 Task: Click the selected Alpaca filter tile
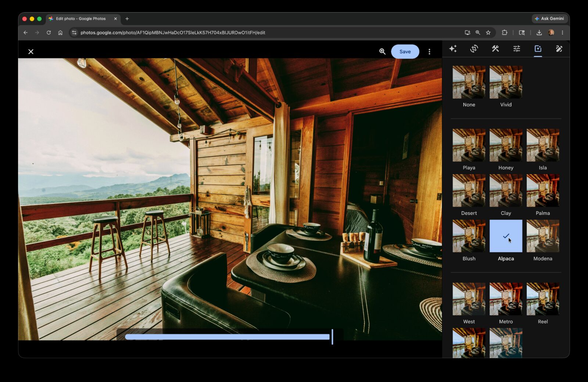pyautogui.click(x=506, y=236)
